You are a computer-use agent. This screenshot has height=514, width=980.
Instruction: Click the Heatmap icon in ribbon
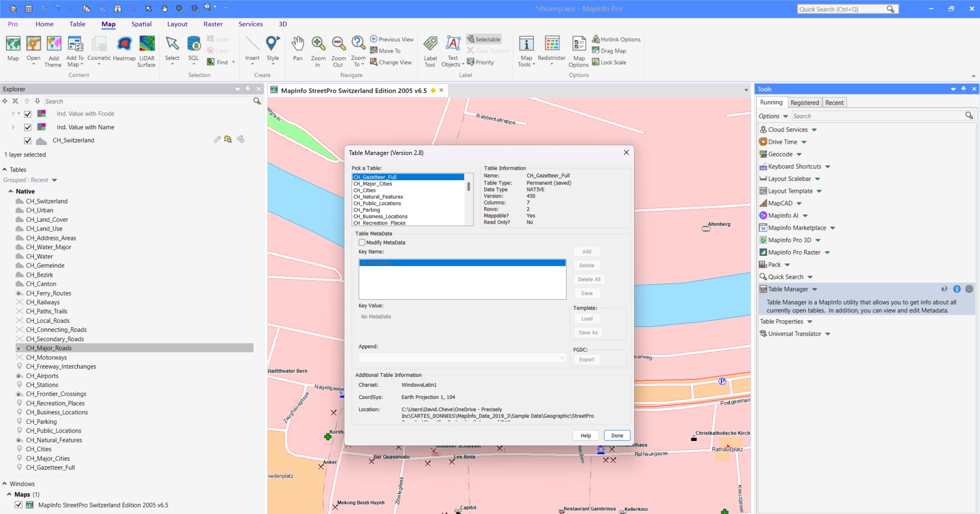coord(124,49)
